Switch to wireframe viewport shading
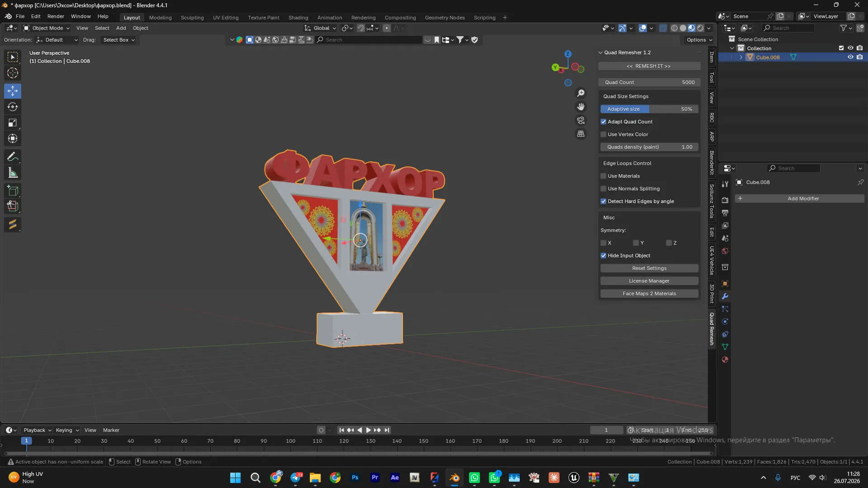Screen dimensions: 868x488 (674, 28)
